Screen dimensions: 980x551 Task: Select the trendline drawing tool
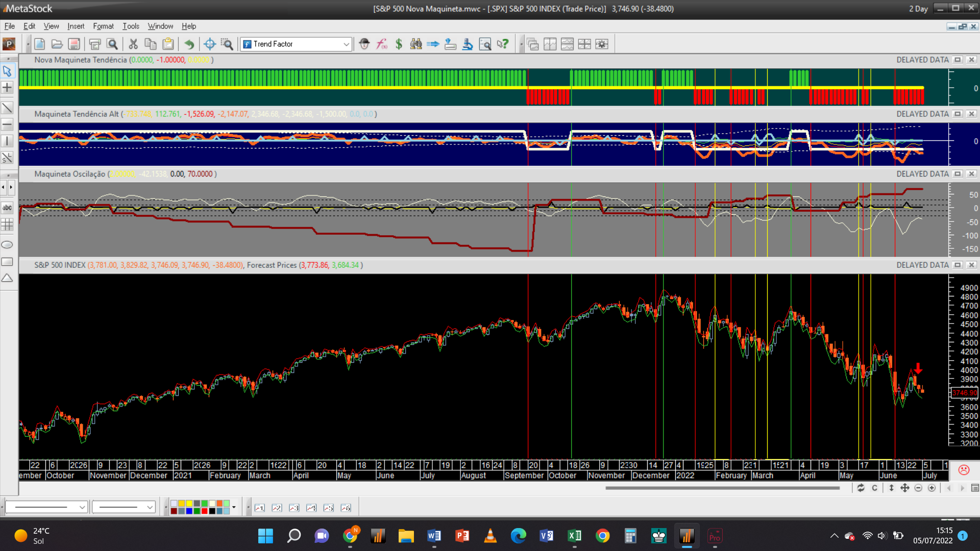pos(7,108)
